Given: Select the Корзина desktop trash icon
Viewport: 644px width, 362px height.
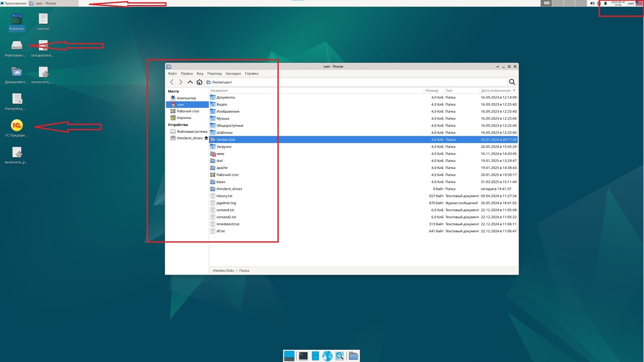Looking at the screenshot, I should point(17,19).
